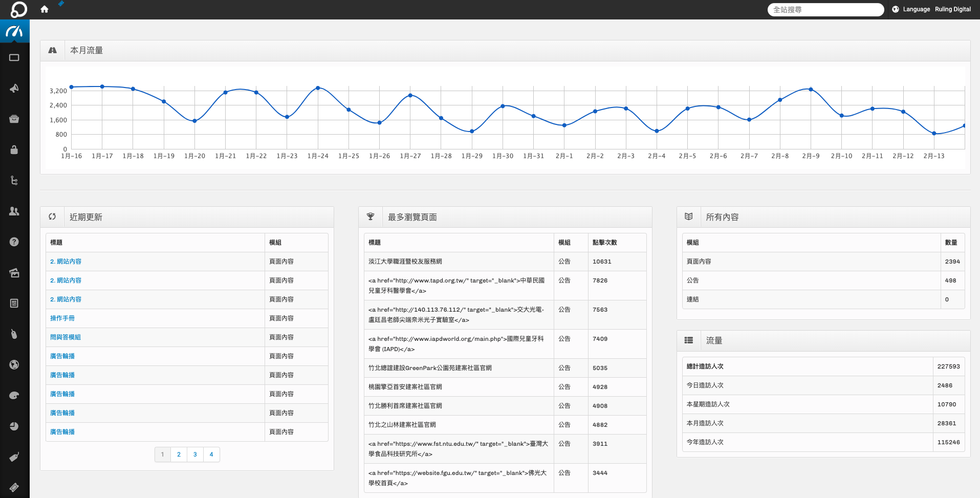The width and height of the screenshot is (980, 498).
Task: Open the 問與答模組 link
Action: 66,337
